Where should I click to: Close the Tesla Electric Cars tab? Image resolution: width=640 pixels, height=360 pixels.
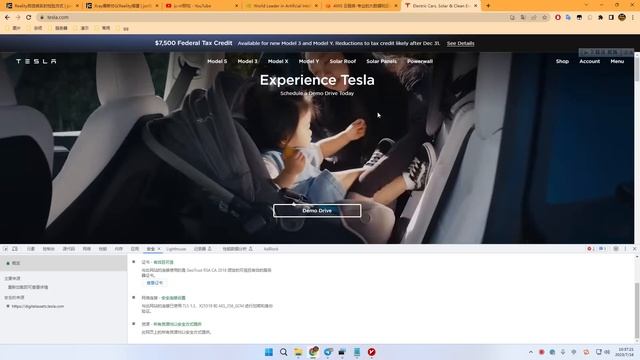click(x=476, y=6)
